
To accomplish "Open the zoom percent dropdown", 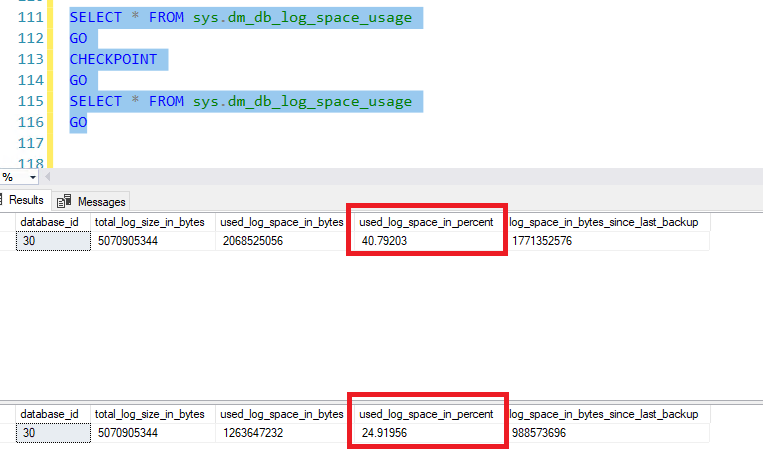I will 33,178.
